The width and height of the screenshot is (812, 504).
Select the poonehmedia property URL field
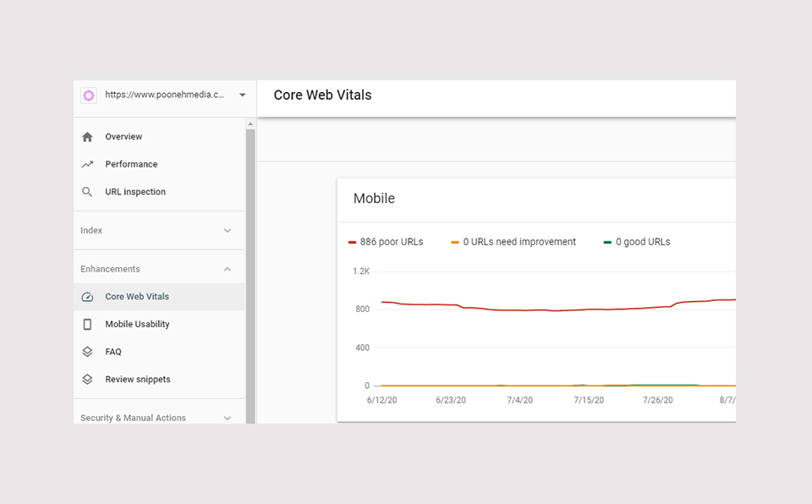click(x=165, y=95)
